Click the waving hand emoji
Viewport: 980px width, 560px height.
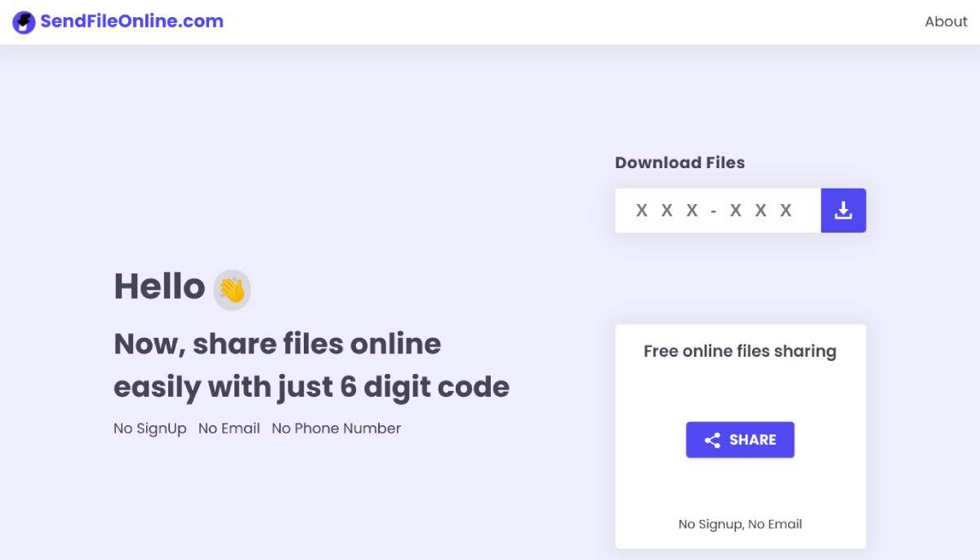pos(232,290)
